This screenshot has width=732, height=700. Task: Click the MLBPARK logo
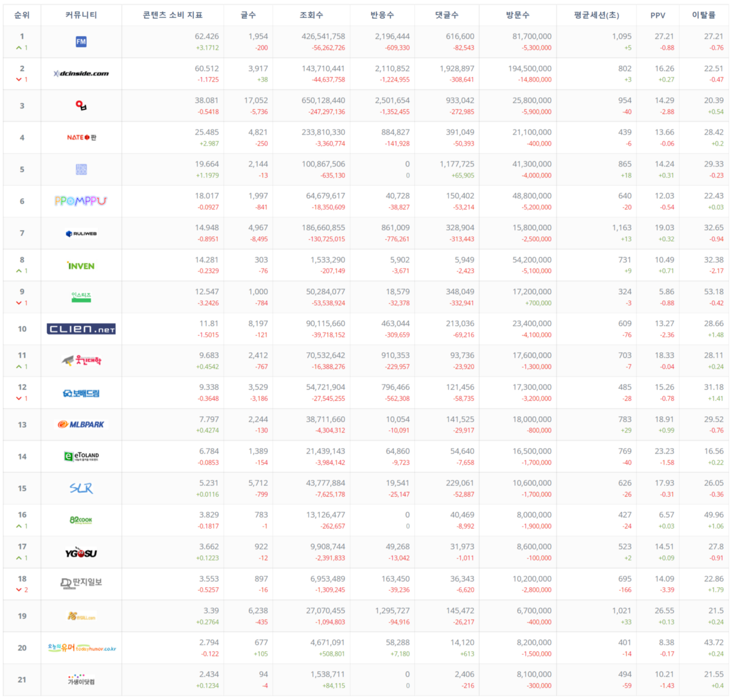pos(81,424)
